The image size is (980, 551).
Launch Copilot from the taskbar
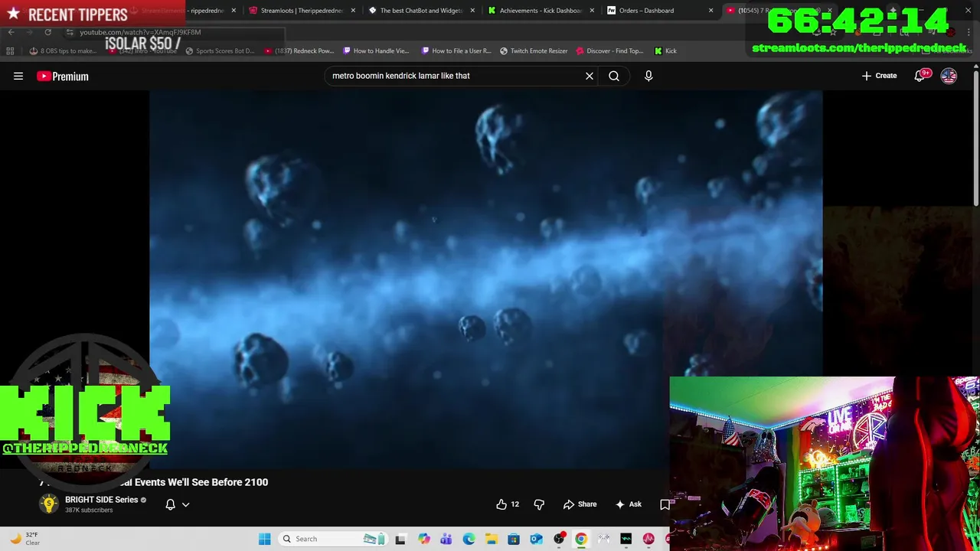pyautogui.click(x=424, y=539)
